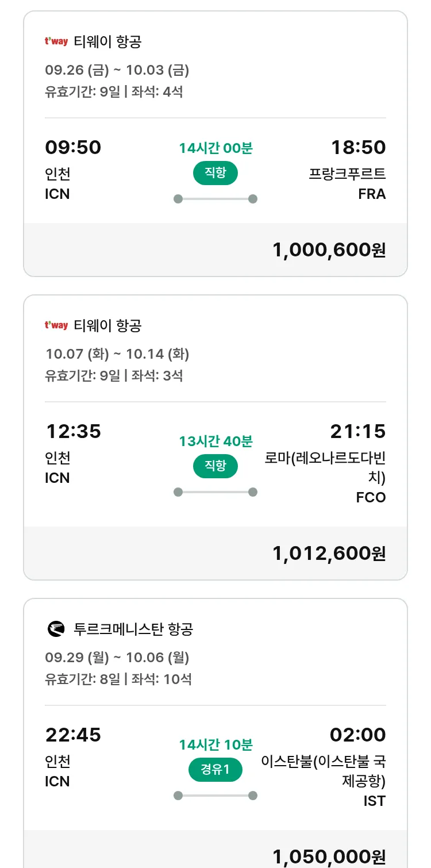Click the 09:50 departure time from Incheon

click(x=73, y=148)
